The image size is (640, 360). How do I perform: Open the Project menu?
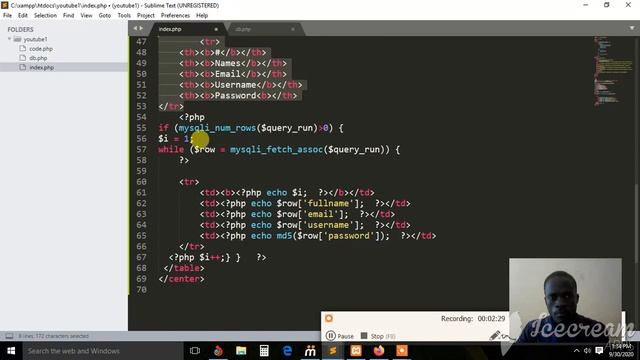point(146,16)
